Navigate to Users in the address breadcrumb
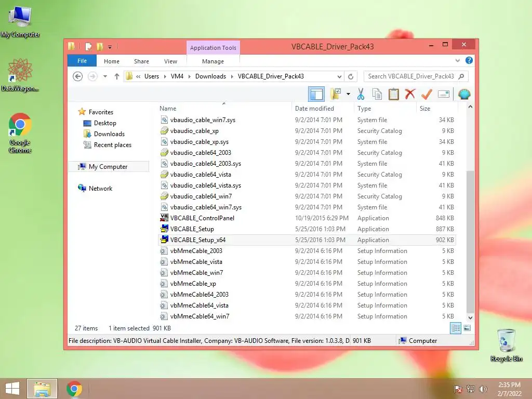This screenshot has width=532, height=399. (x=152, y=76)
